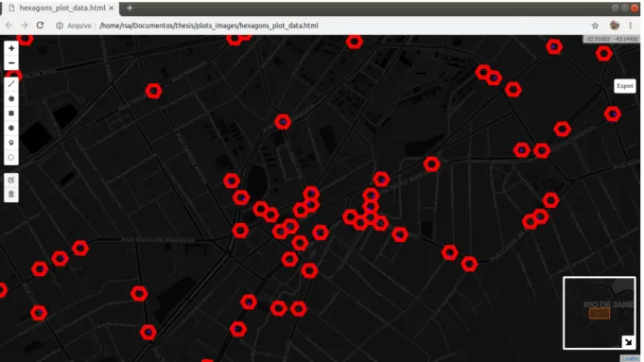The width and height of the screenshot is (644, 362).
Task: Select the place marker tool
Action: click(11, 143)
